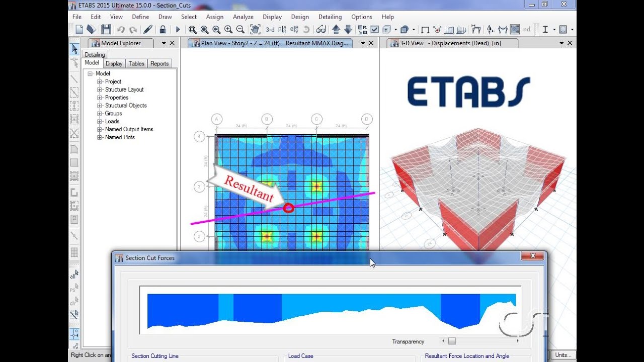
Task: Open the dropdown arrow beside extrude cube icon
Action: click(x=395, y=30)
